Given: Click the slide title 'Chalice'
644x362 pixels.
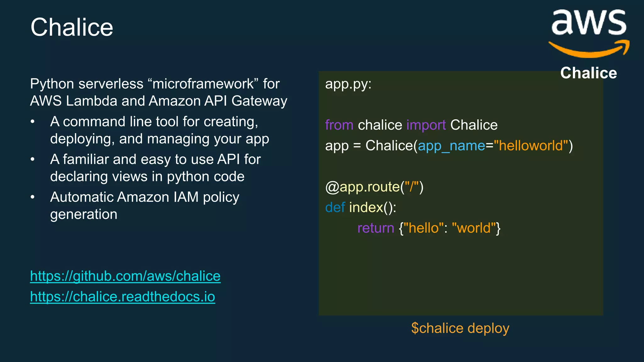Looking at the screenshot, I should click(x=72, y=27).
